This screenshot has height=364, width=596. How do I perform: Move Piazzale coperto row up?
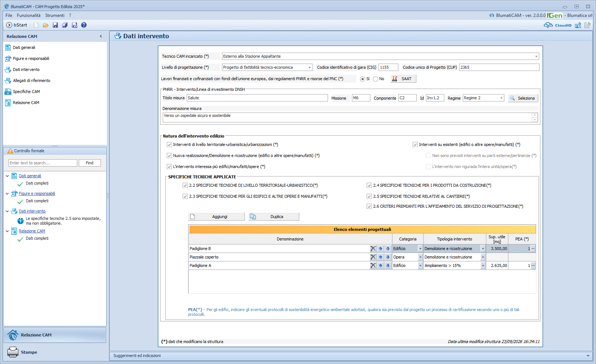coord(381,257)
